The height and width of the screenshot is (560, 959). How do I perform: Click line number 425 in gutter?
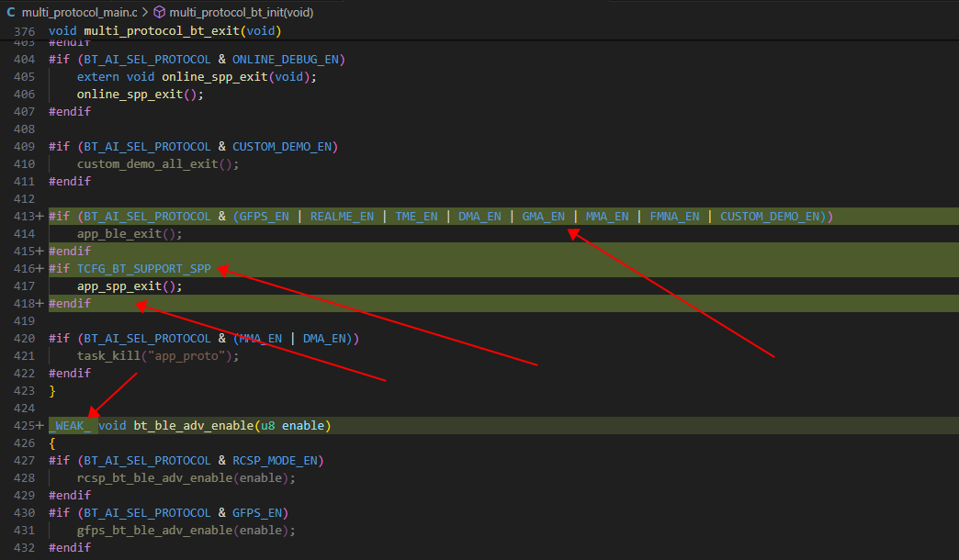coord(25,425)
